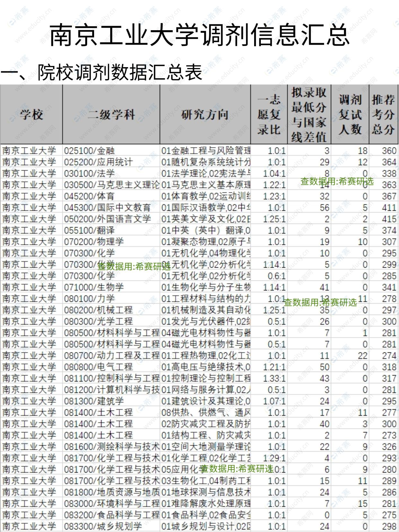
Task: Click the 二级学科 column header
Action: coord(111,114)
